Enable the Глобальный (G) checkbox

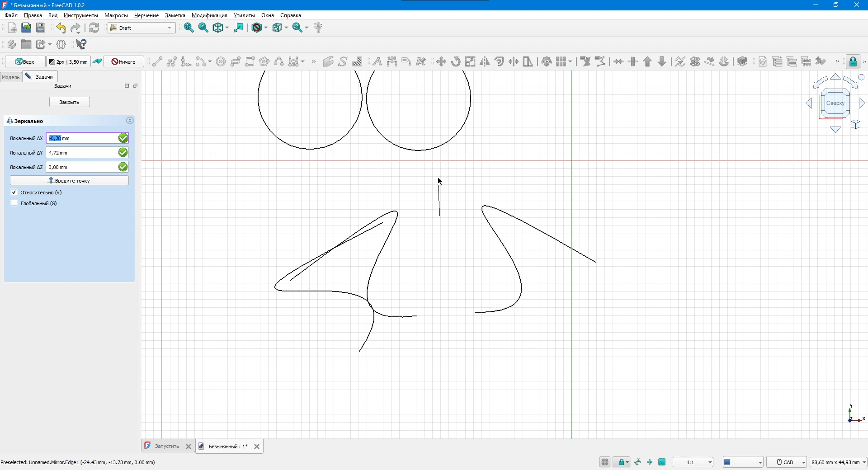pyautogui.click(x=14, y=203)
